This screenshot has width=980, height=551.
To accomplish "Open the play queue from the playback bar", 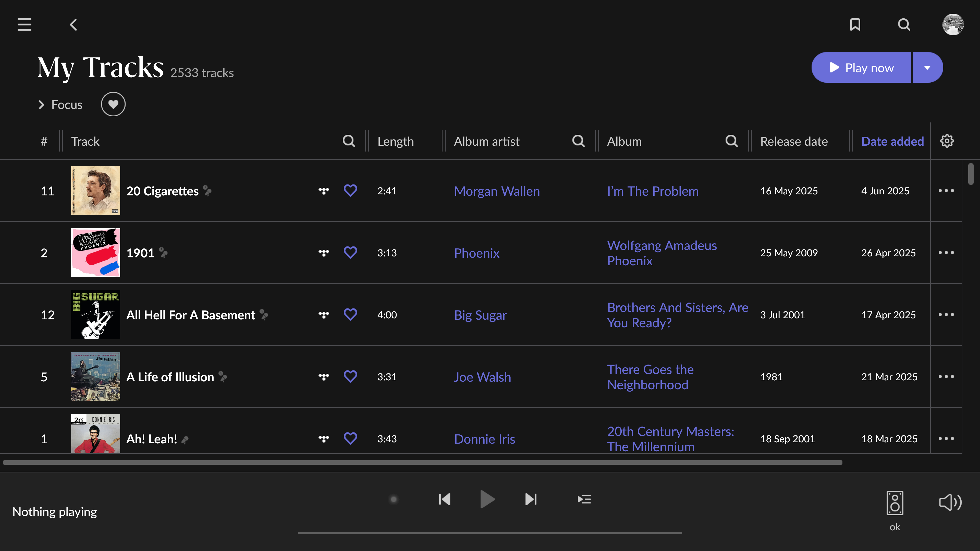I will point(584,499).
